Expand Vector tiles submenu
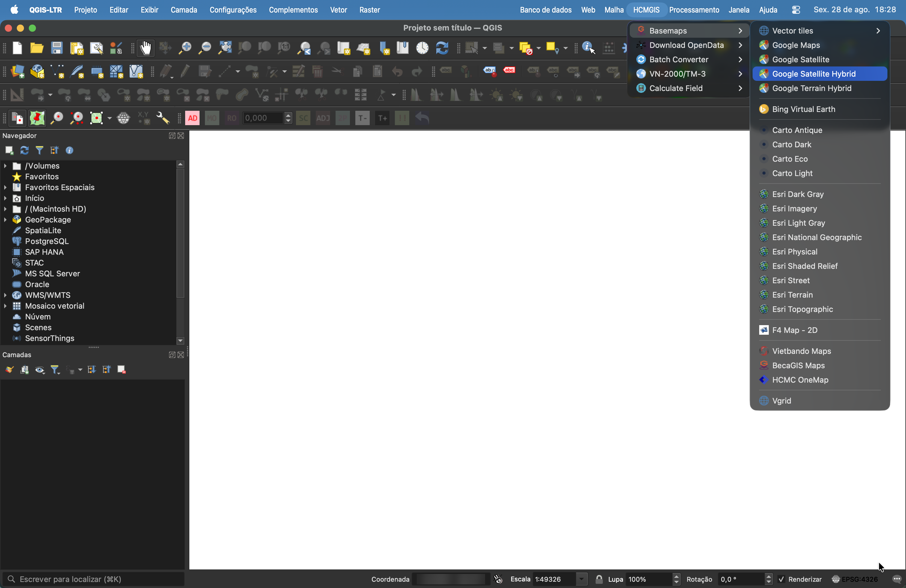 (820, 31)
